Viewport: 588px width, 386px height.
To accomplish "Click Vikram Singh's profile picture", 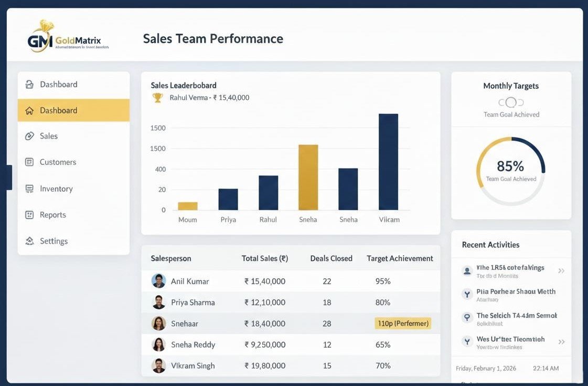I will pyautogui.click(x=159, y=366).
